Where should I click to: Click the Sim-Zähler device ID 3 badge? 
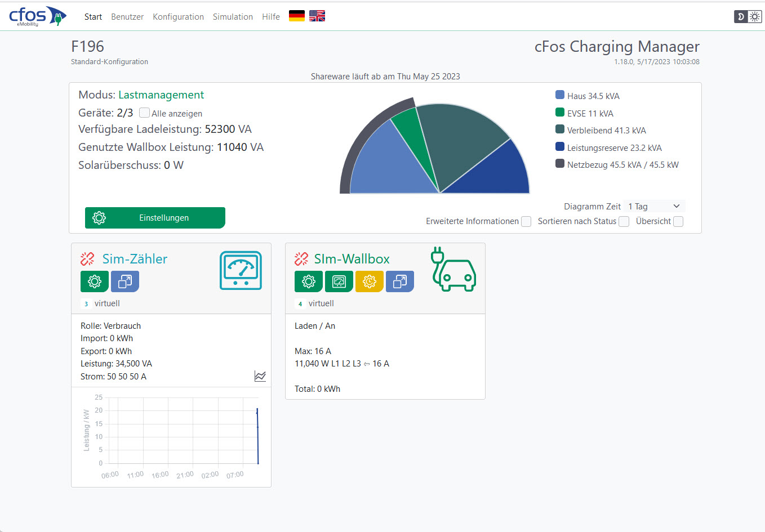[x=86, y=304]
